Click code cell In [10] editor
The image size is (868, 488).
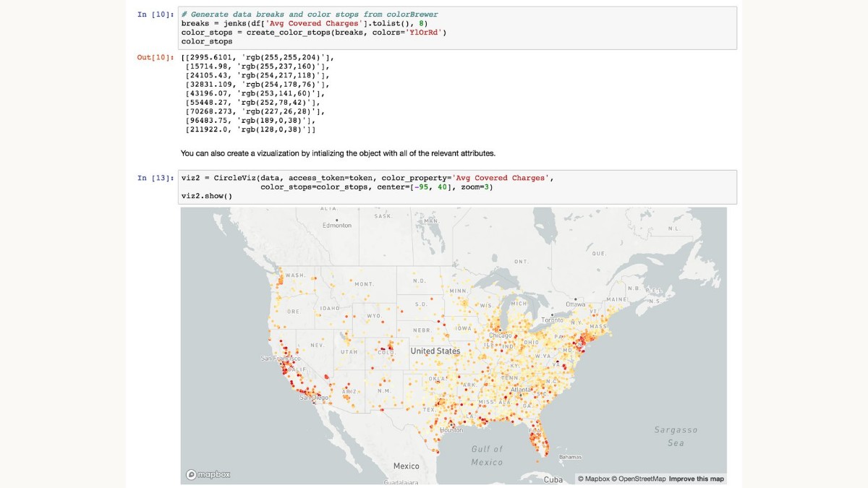point(457,28)
